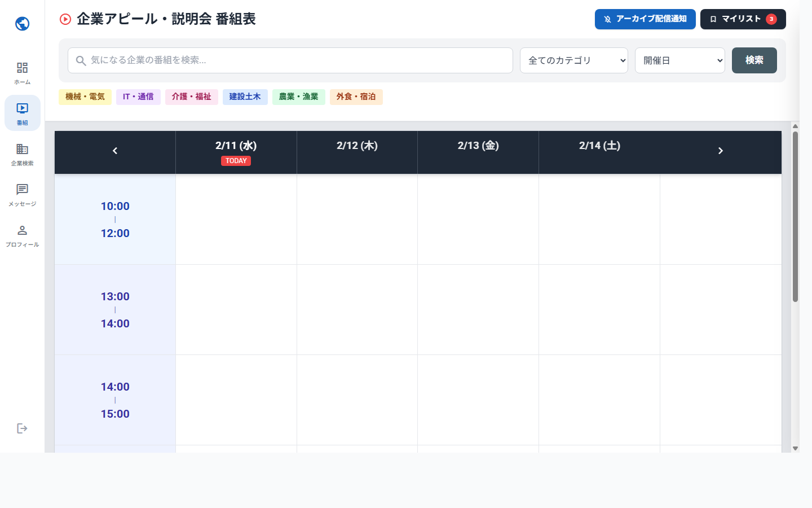Click the globe logo icon
Viewport: 812px width, 508px height.
(23, 24)
